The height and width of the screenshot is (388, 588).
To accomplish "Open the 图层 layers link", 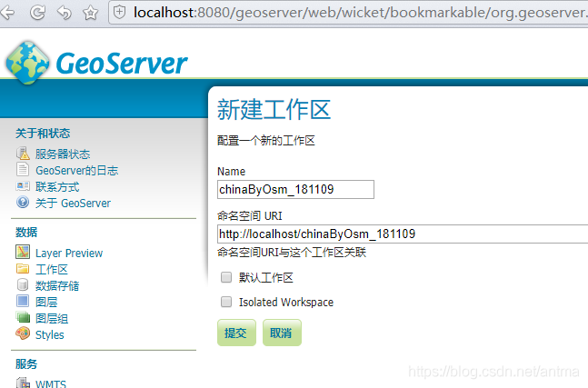I will coord(45,302).
